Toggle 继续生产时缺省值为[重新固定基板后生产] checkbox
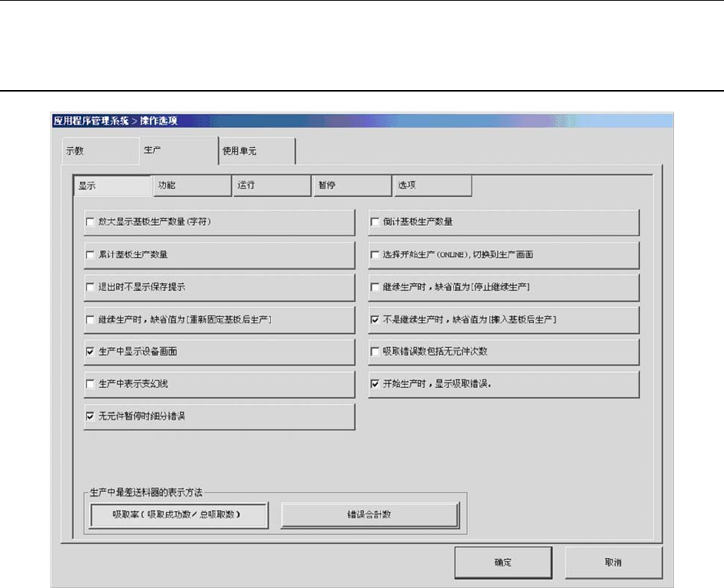Image resolution: width=724 pixels, height=588 pixels. coord(90,319)
